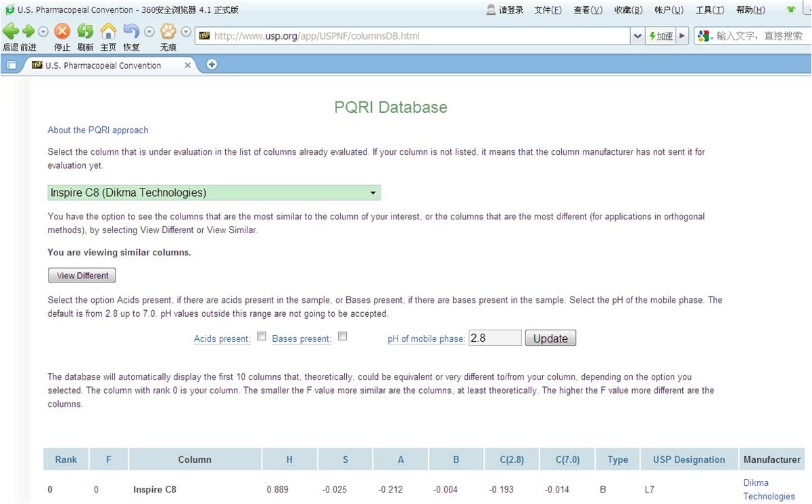Click the Update button
This screenshot has height=504, width=812.
pyautogui.click(x=550, y=338)
